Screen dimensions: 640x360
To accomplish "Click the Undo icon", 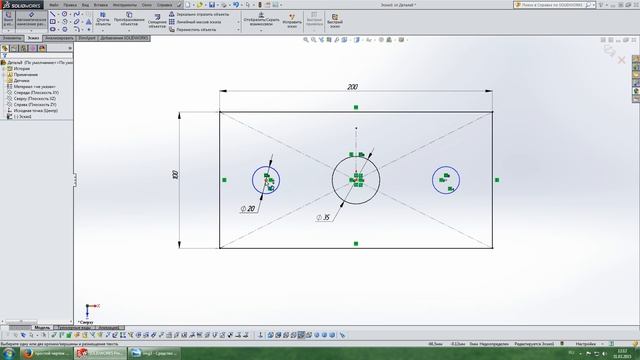I will tap(236, 5).
